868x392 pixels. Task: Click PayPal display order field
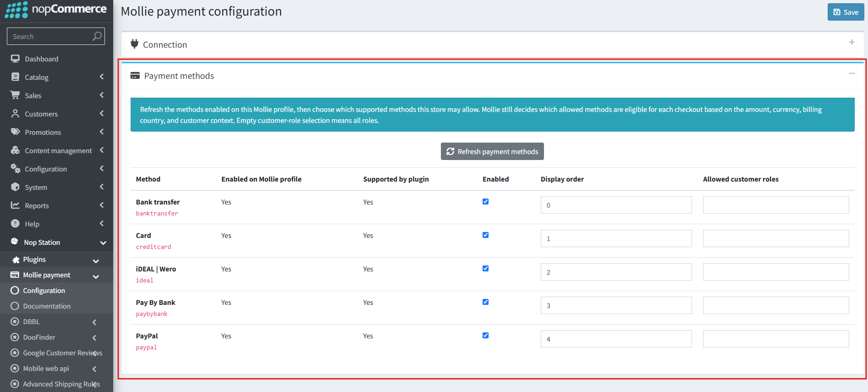(616, 339)
